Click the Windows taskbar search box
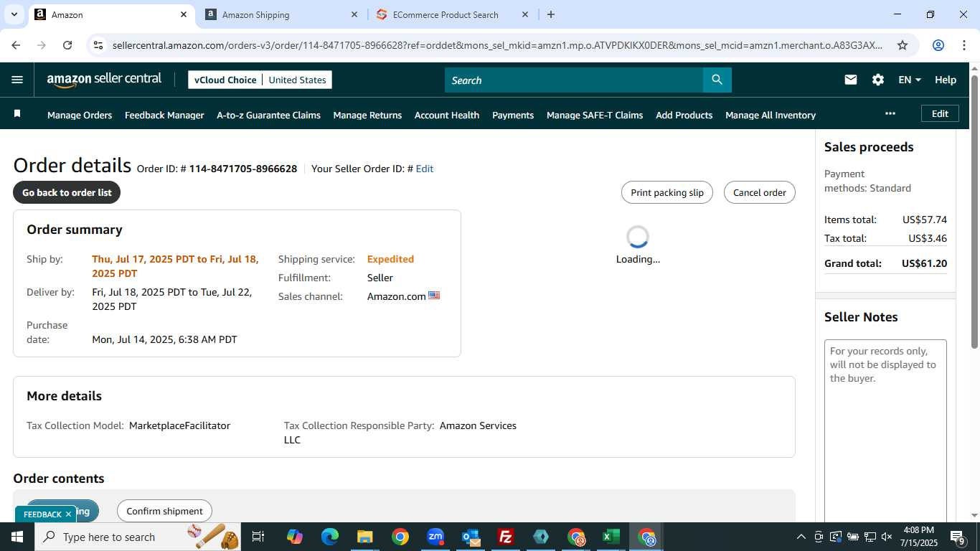 pyautogui.click(x=138, y=537)
